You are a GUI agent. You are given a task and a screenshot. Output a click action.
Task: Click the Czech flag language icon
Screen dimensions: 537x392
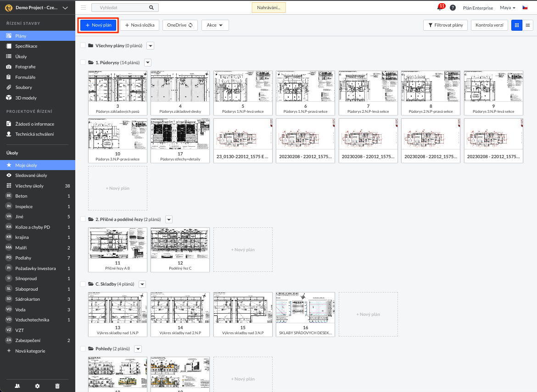525,7
